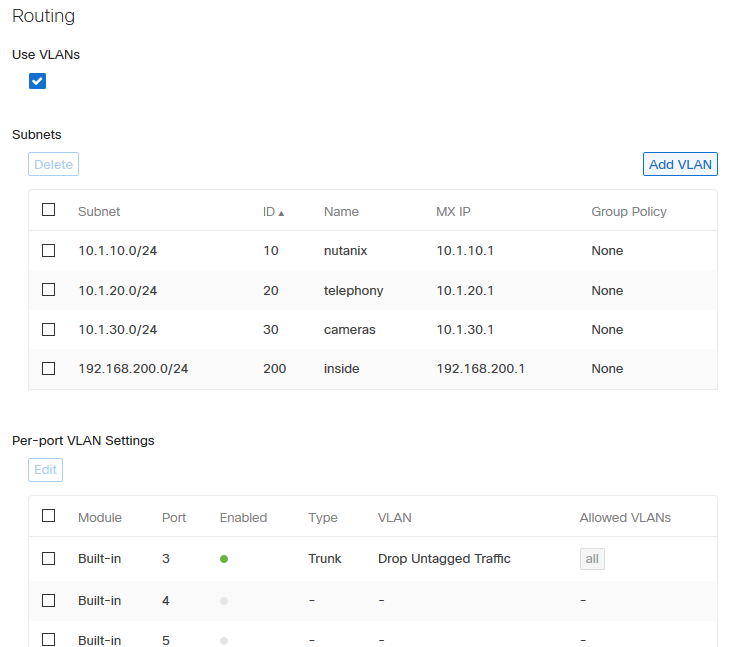The image size is (730, 647).
Task: Click the green enabled dot for port 3
Action: tap(224, 559)
